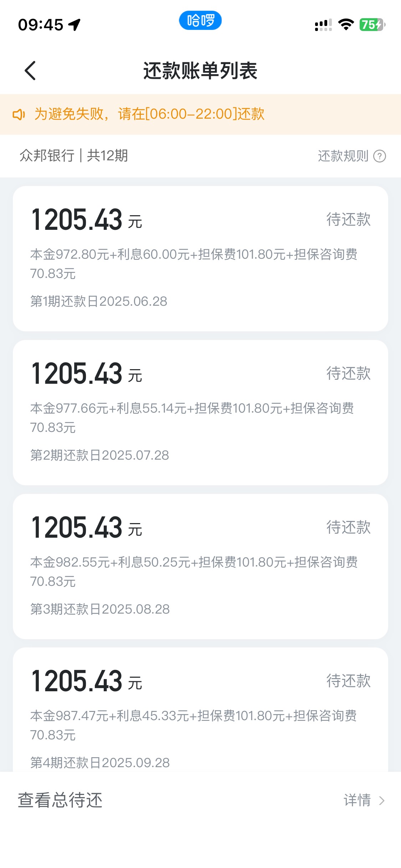Tap the Wi-Fi status icon

click(346, 25)
